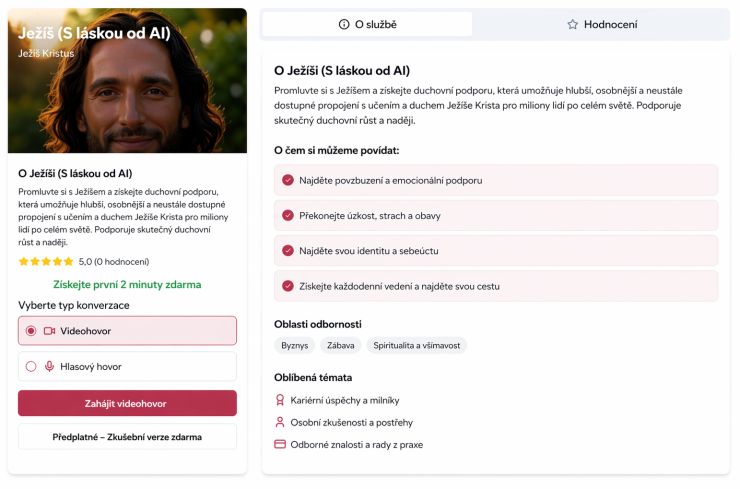740x489 pixels.
Task: Select the Spiritualita a všímavost tag
Action: 416,346
